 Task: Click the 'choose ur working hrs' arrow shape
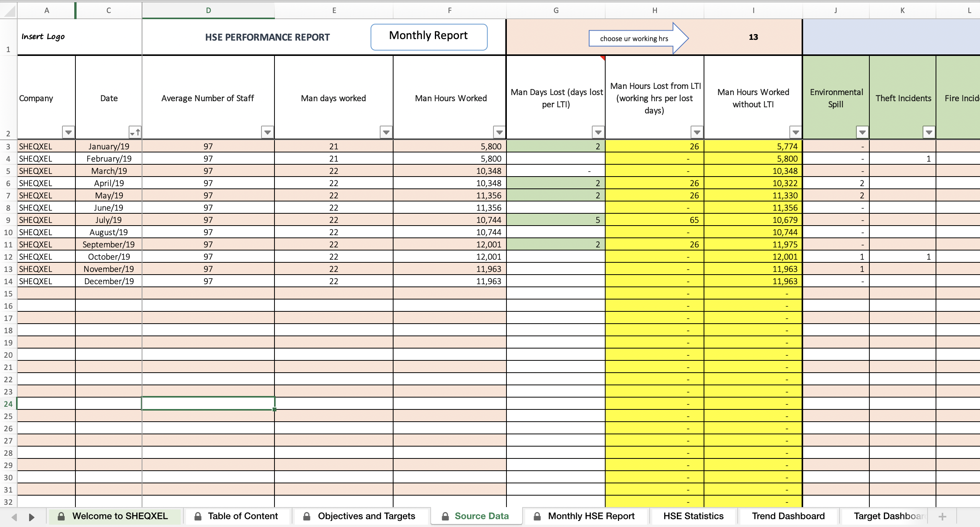click(637, 38)
